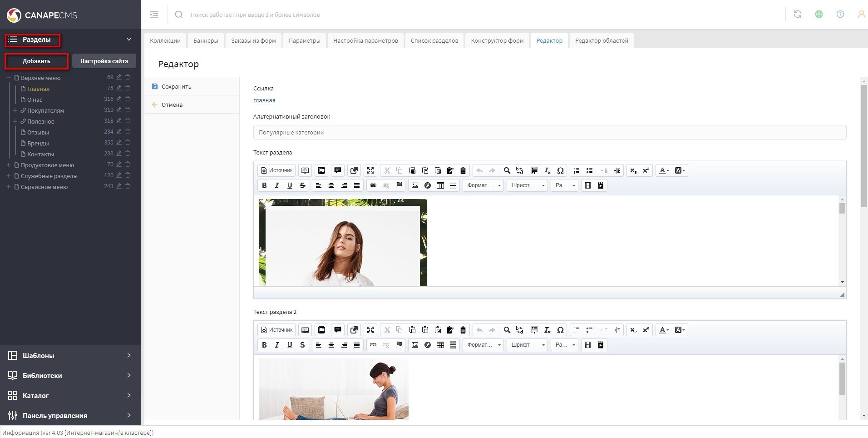Image resolution: width=868 pixels, height=438 pixels.
Task: Open Шрифт dropdown in Текст раздела 2 editor
Action: pyautogui.click(x=527, y=345)
